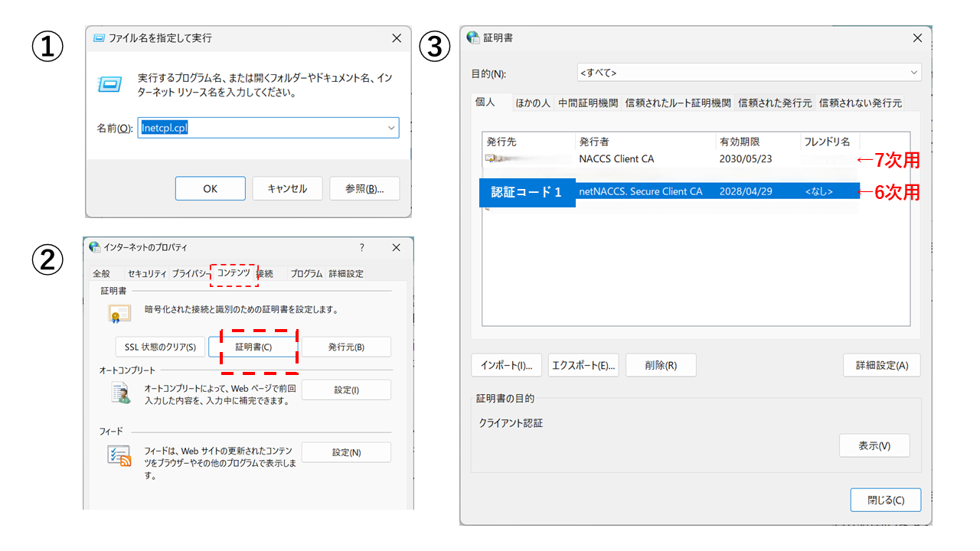Viewport: 980px width, 551px height.
Task: Click the RSS feed icon
Action: 119,457
